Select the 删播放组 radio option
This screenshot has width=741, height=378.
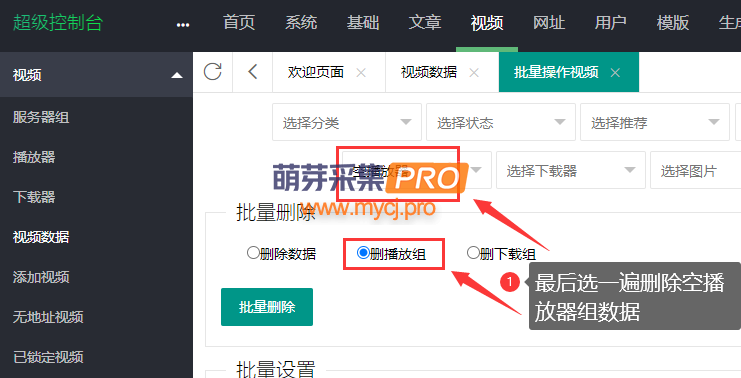363,253
